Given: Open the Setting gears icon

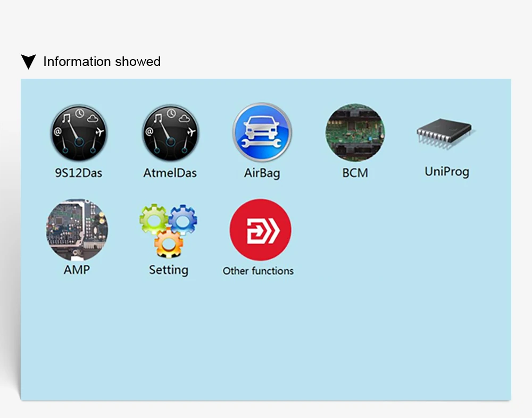Looking at the screenshot, I should pyautogui.click(x=169, y=231).
